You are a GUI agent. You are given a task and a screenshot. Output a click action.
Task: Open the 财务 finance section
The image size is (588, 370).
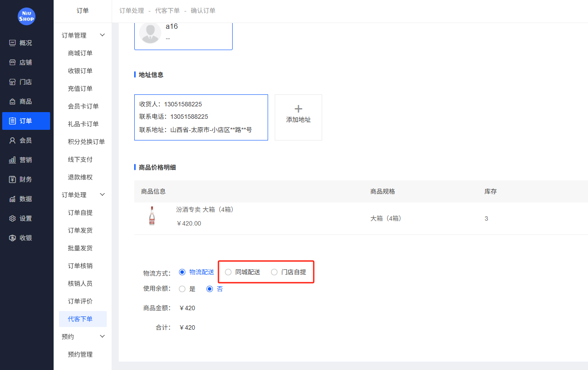[x=26, y=179]
